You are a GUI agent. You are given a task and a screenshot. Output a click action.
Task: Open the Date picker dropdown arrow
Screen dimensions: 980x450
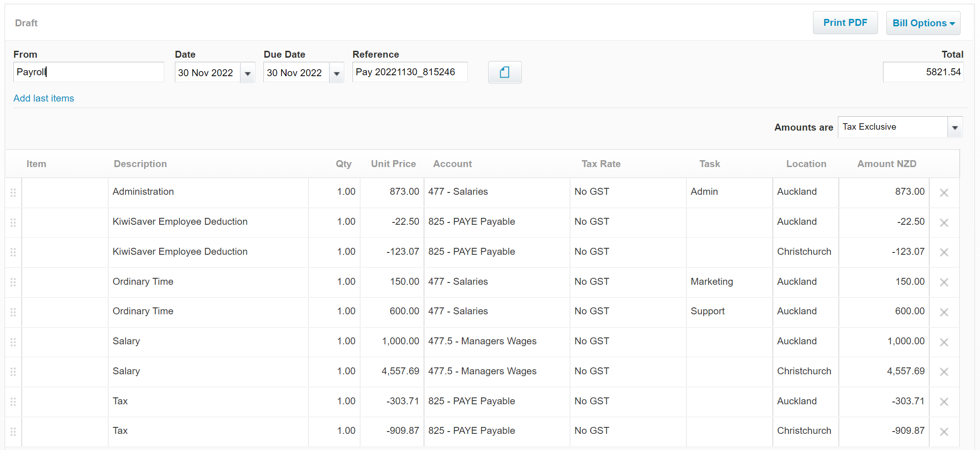point(248,73)
